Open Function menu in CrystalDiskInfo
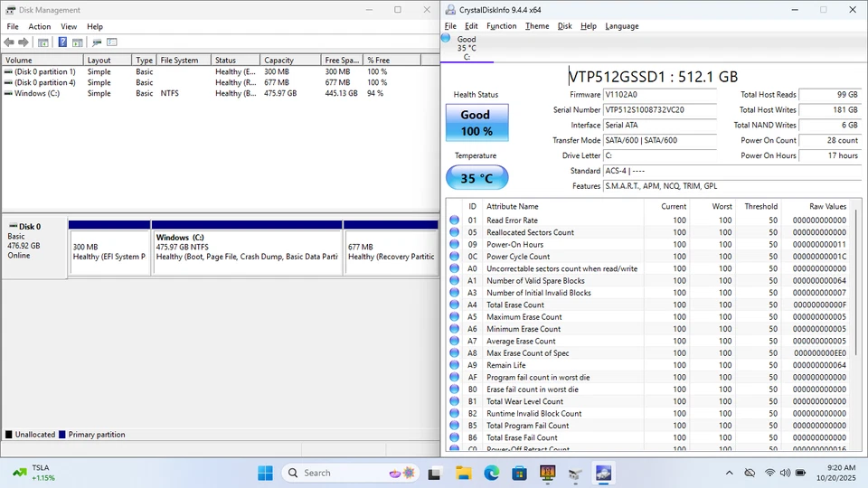 click(x=502, y=26)
